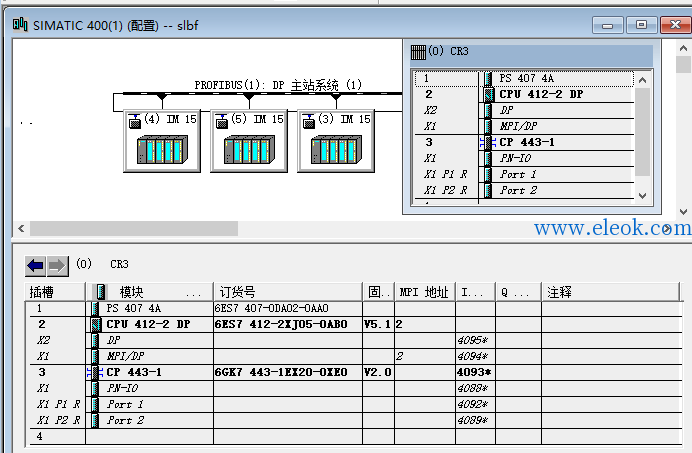Screen dimensions: 692x453
Task: Click station view vertical scroll up arrow
Action: (x=683, y=48)
